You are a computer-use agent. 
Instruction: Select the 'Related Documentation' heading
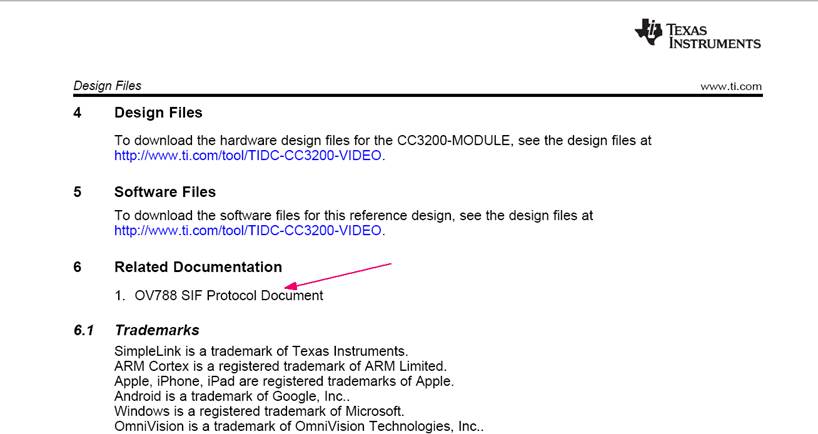(198, 267)
